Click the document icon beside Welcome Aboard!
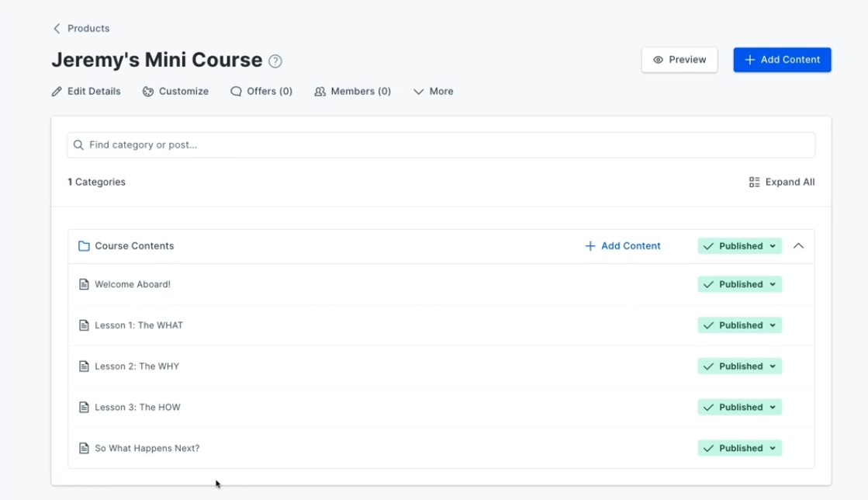Screen dimensions: 868x500 [x=85, y=284]
